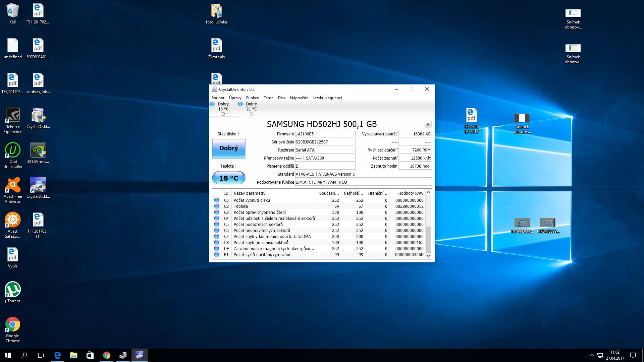Click the Serial ATA interface field
Viewport: 644px width, 362px height.
click(x=325, y=150)
